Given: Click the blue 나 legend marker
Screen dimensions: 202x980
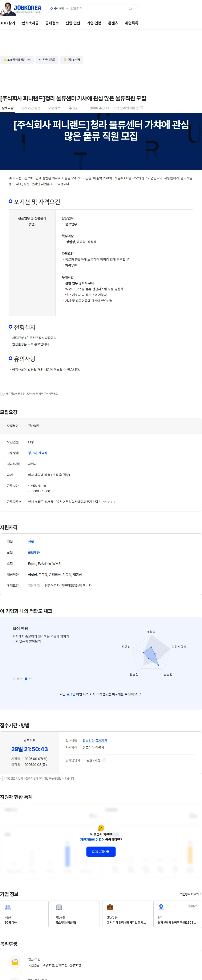Looking at the screenshot, I should pyautogui.click(x=26, y=679).
